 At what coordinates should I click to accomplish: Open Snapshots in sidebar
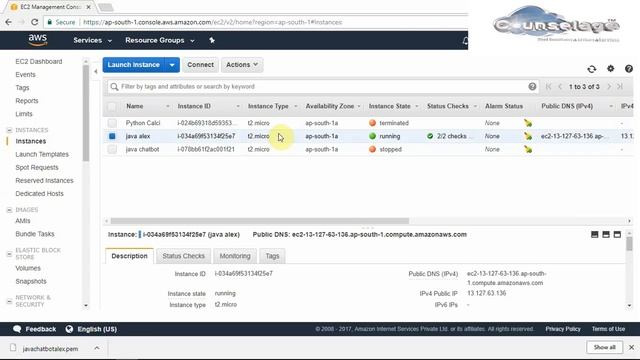point(31,281)
